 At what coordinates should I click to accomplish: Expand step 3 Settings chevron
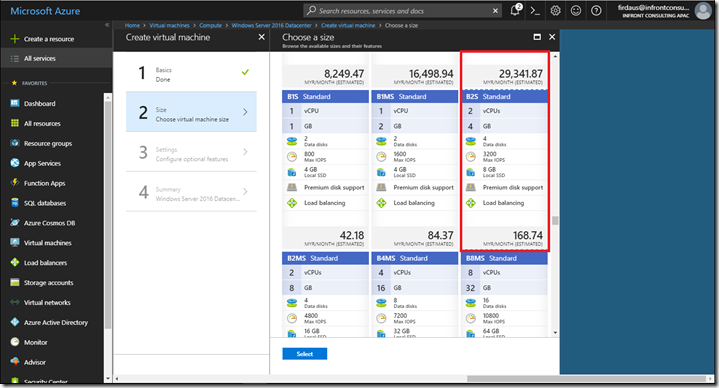click(x=245, y=152)
